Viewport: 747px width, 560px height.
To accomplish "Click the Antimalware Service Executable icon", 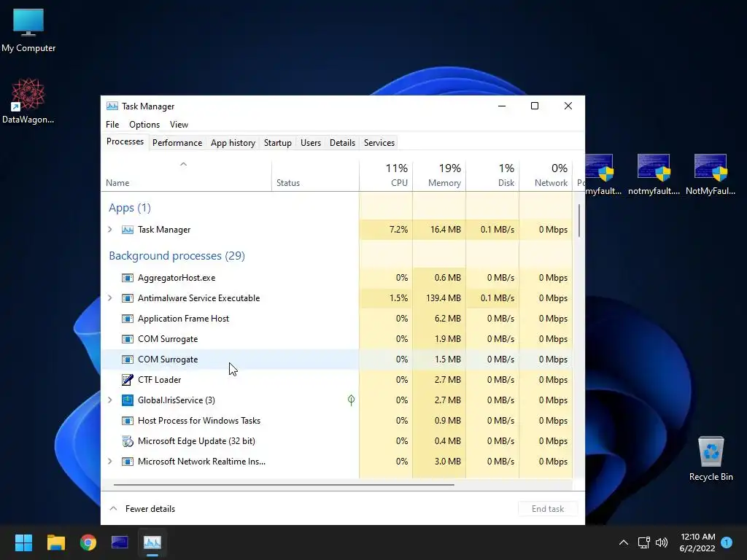I will (127, 298).
